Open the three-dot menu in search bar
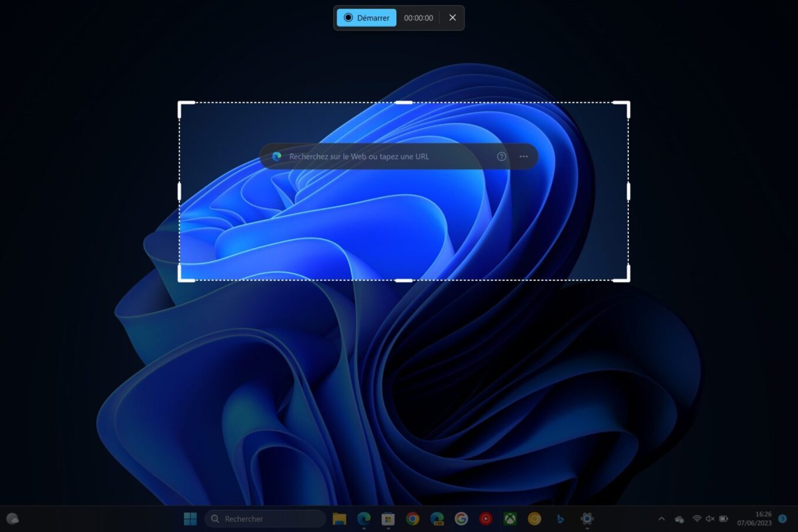Image resolution: width=798 pixels, height=532 pixels. click(x=524, y=157)
